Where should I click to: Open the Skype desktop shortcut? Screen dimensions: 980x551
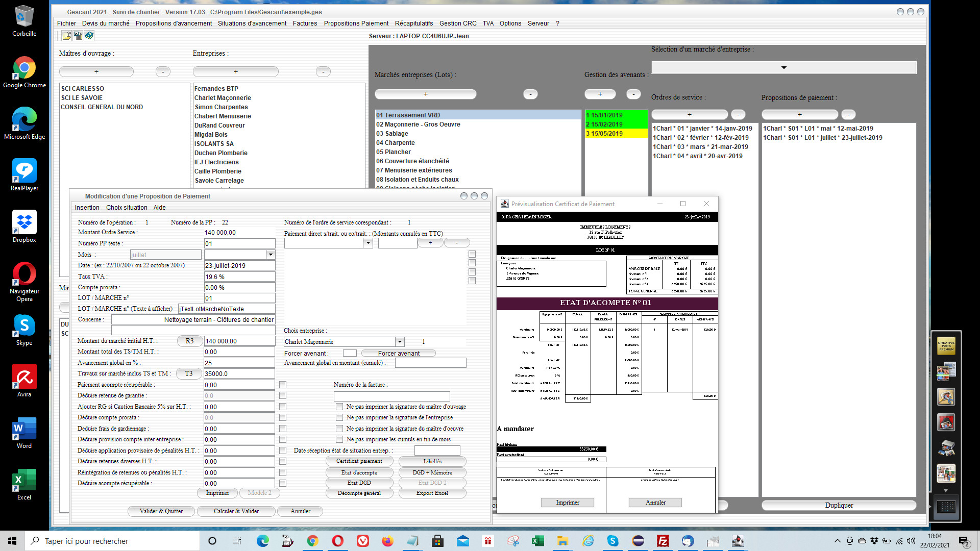[24, 330]
